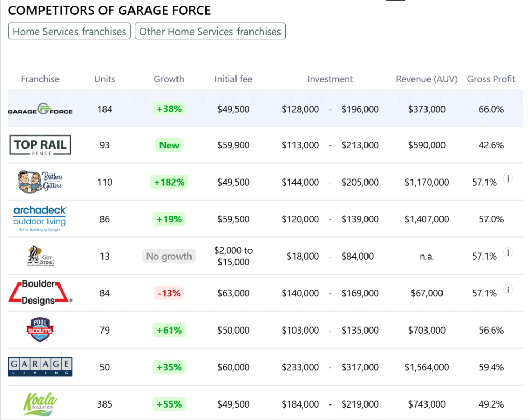Sort by the Units column header
This screenshot has height=420, width=530.
[105, 79]
